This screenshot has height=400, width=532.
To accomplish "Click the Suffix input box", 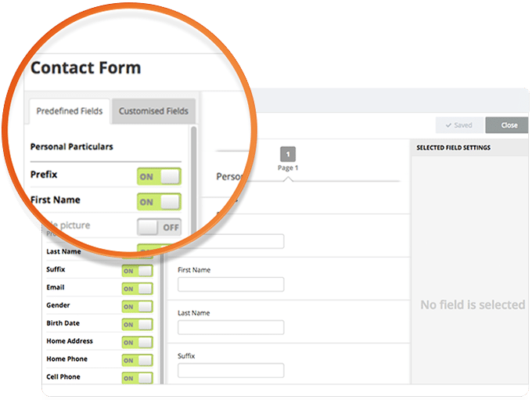I will (231, 370).
